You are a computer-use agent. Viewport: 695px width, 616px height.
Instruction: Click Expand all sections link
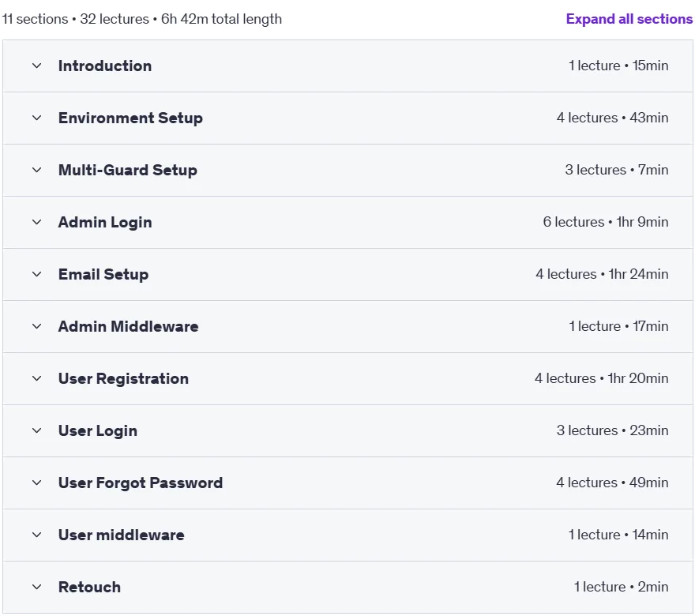coord(629,19)
